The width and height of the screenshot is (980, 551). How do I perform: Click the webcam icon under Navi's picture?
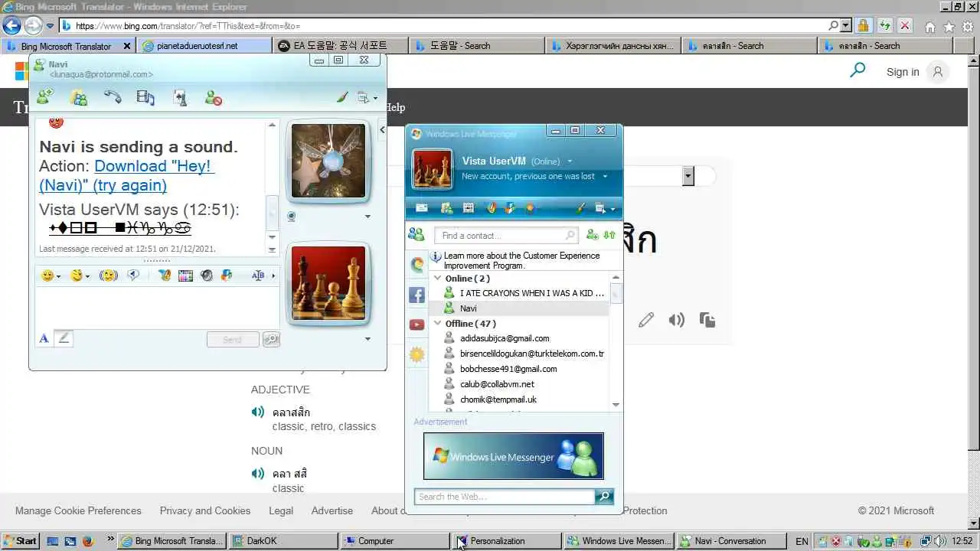(292, 217)
